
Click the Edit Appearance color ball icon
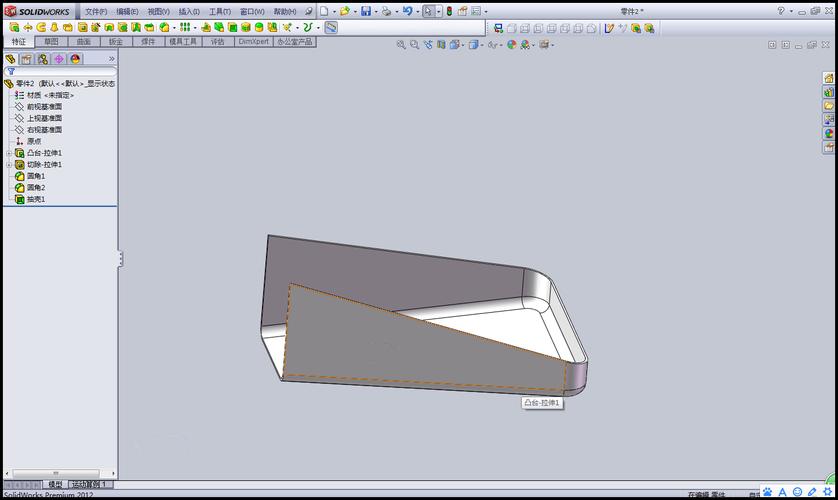[511, 45]
